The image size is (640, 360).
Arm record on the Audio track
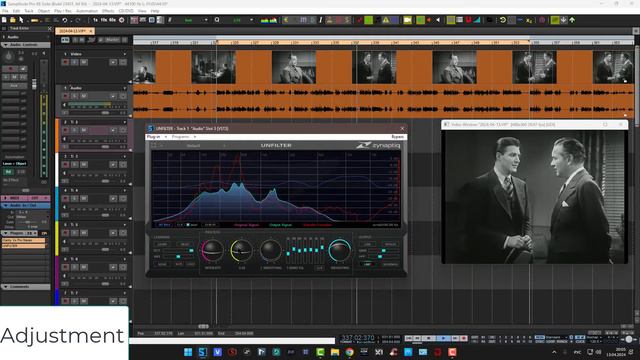(x=65, y=96)
